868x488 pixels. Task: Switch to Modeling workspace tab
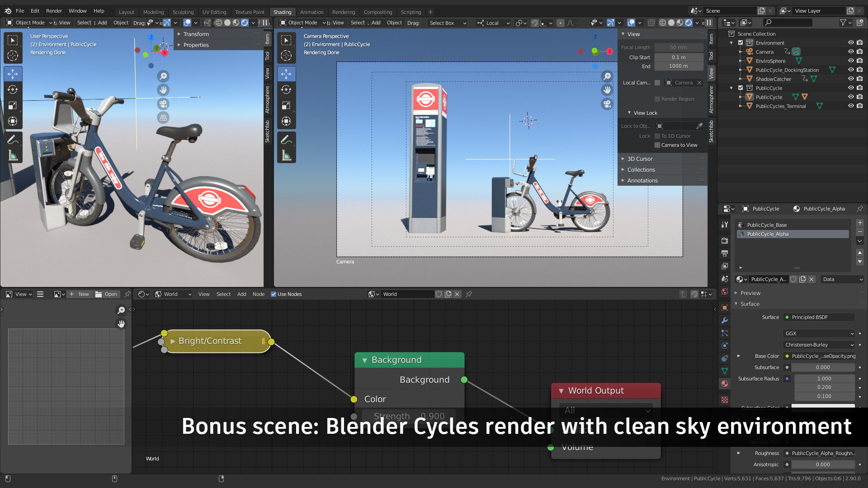153,12
